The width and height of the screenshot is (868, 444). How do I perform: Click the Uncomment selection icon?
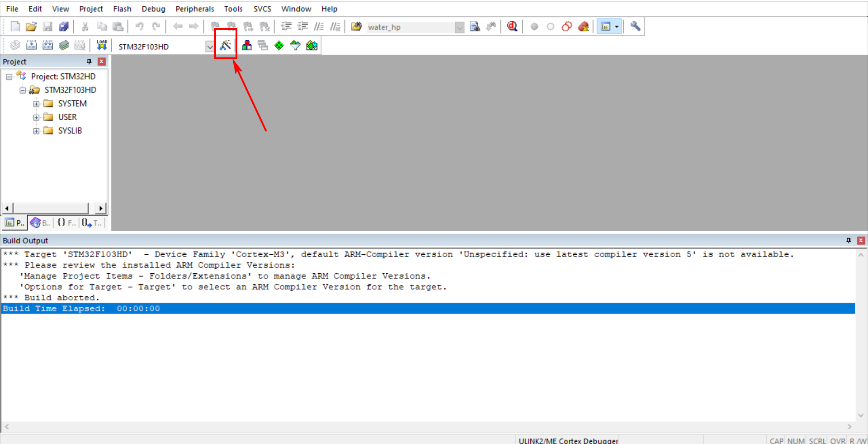click(335, 27)
